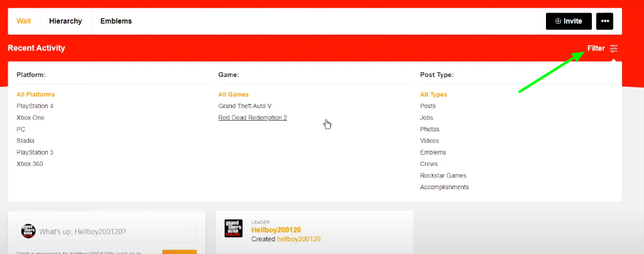Filter post type by Photos
The height and width of the screenshot is (254, 644).
[430, 129]
